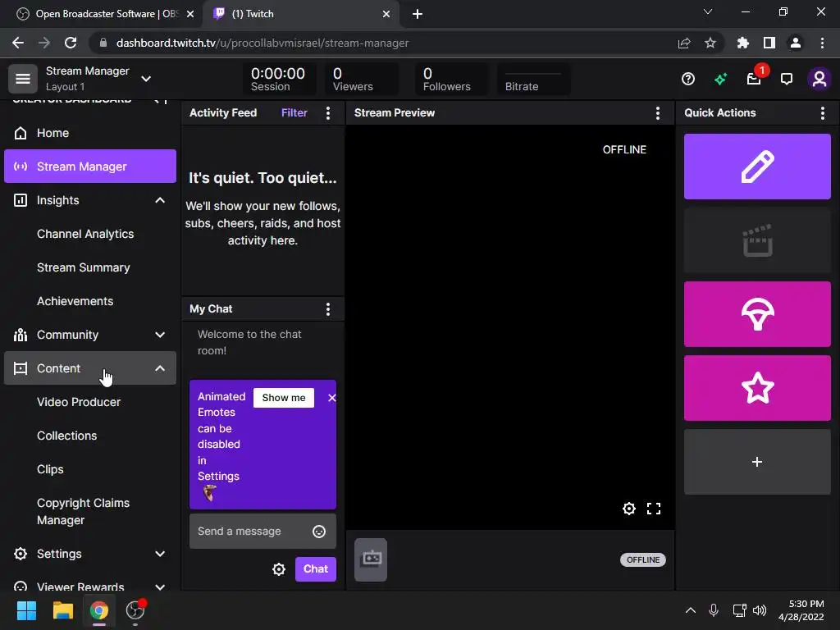This screenshot has width=840, height=630.
Task: Open Channel Analytics page
Action: pos(85,234)
